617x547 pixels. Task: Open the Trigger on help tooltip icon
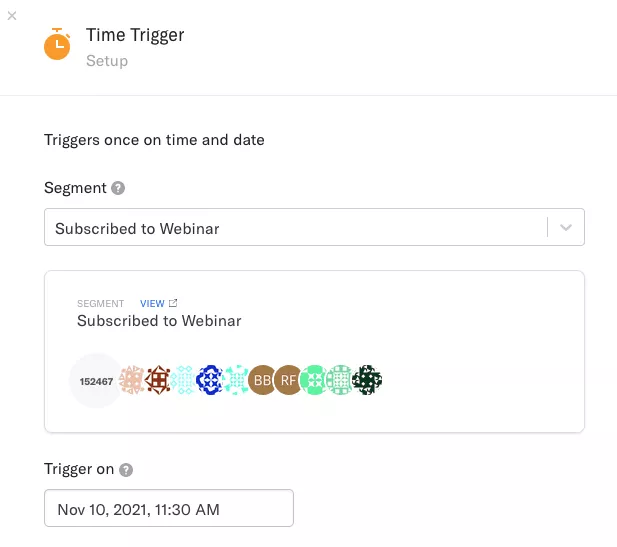tap(126, 469)
